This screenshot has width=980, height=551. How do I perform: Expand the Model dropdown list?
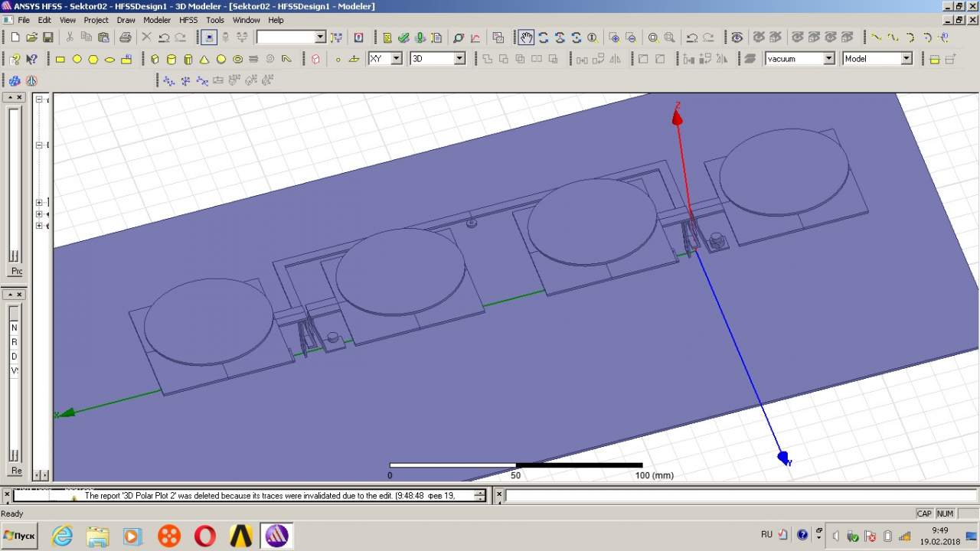click(x=906, y=59)
